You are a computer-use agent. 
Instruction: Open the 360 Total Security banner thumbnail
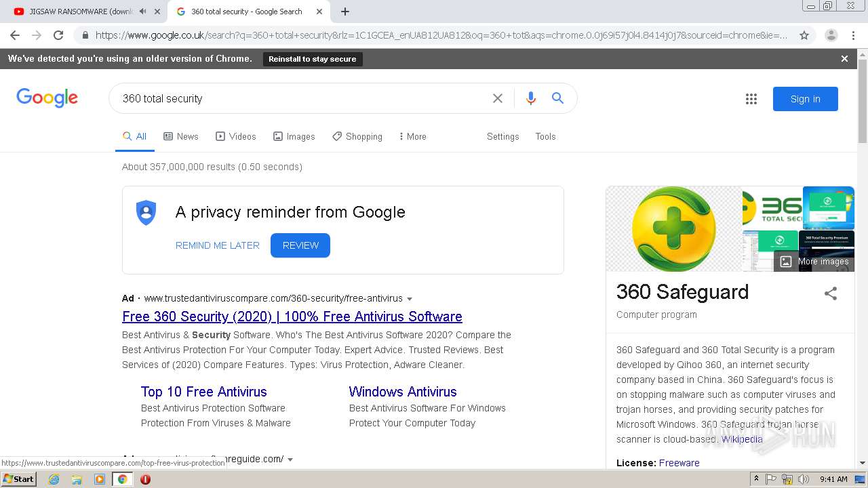click(772, 208)
